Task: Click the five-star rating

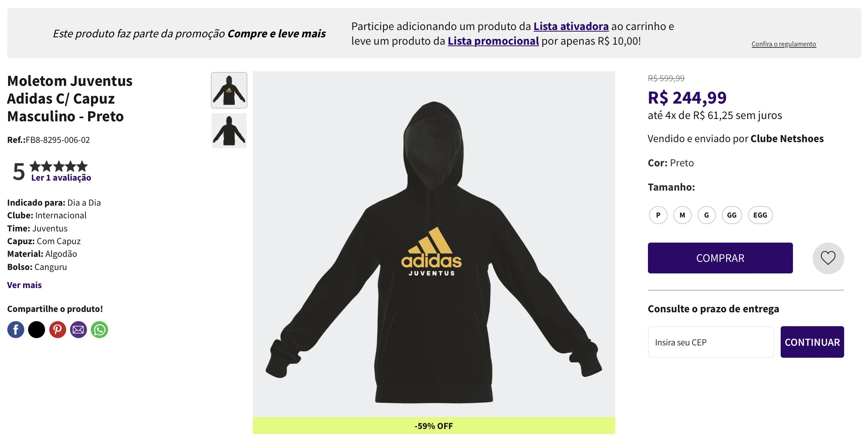Action: pyautogui.click(x=58, y=166)
